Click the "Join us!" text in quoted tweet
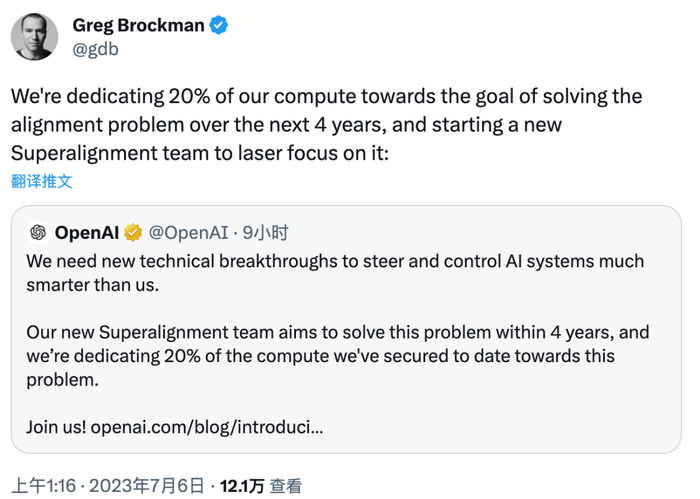 tap(56, 427)
